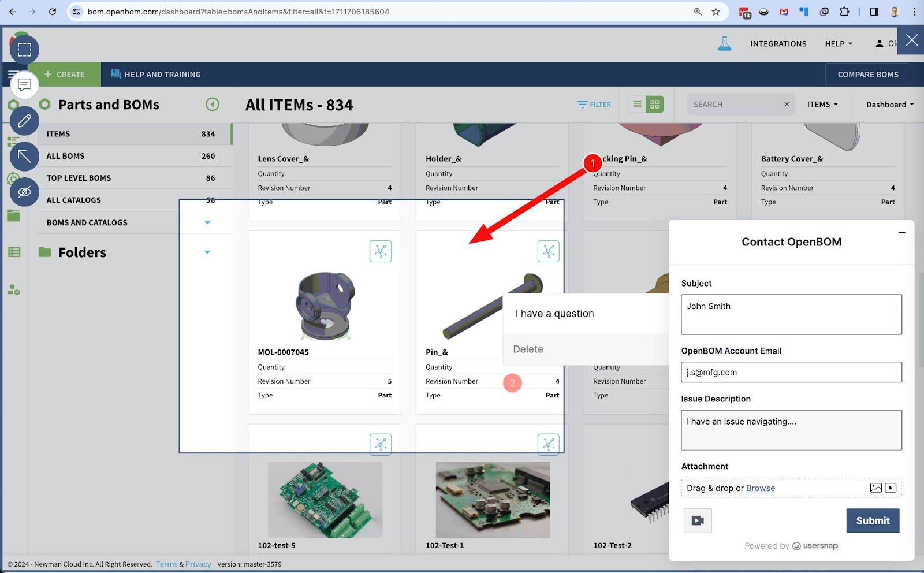Toggle the Usersnap hide/blackout eye tool

tap(24, 192)
